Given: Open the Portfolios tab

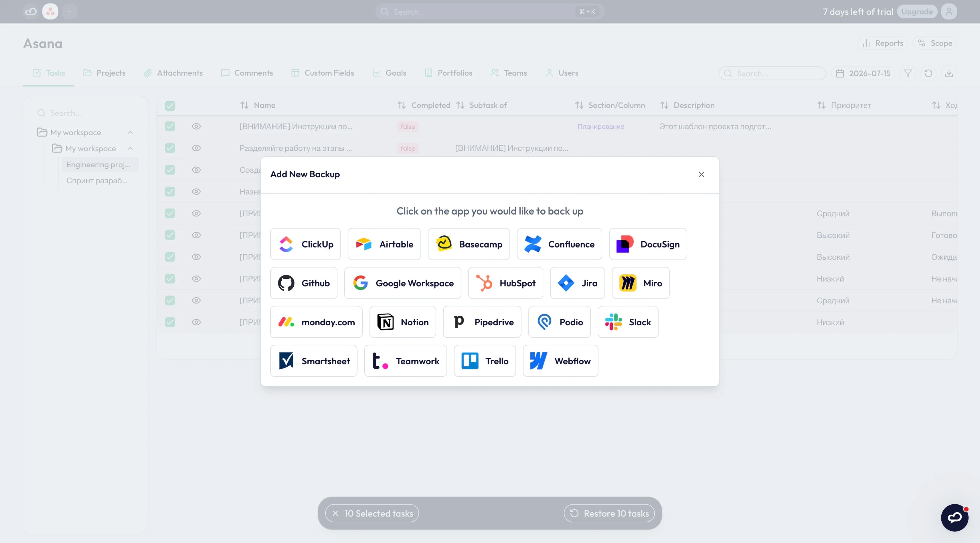Looking at the screenshot, I should [x=448, y=73].
